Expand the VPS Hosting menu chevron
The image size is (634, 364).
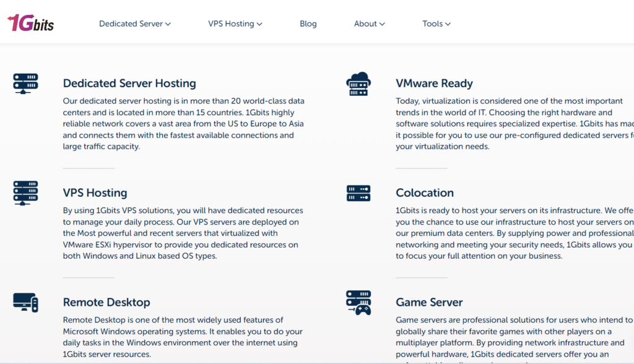tap(259, 24)
